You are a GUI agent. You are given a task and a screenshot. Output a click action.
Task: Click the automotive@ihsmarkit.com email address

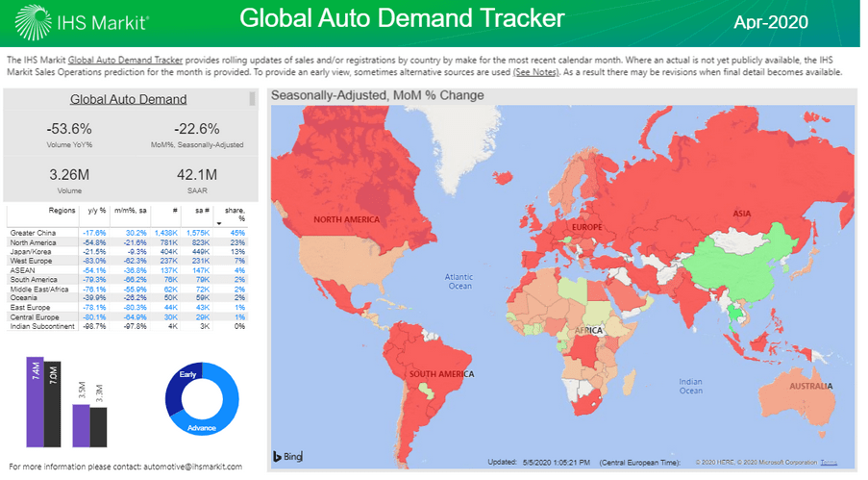tap(192, 467)
